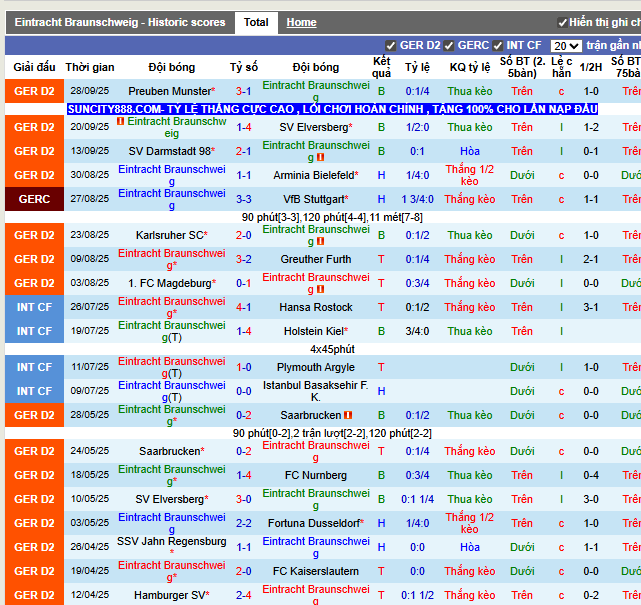
Task: Click the 4x45phút note
Action: tap(332, 349)
